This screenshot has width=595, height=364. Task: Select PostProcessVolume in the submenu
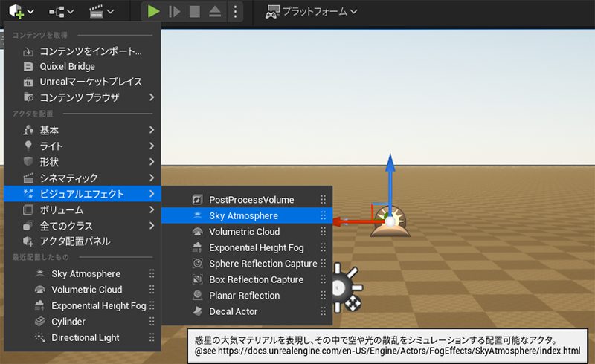(251, 200)
